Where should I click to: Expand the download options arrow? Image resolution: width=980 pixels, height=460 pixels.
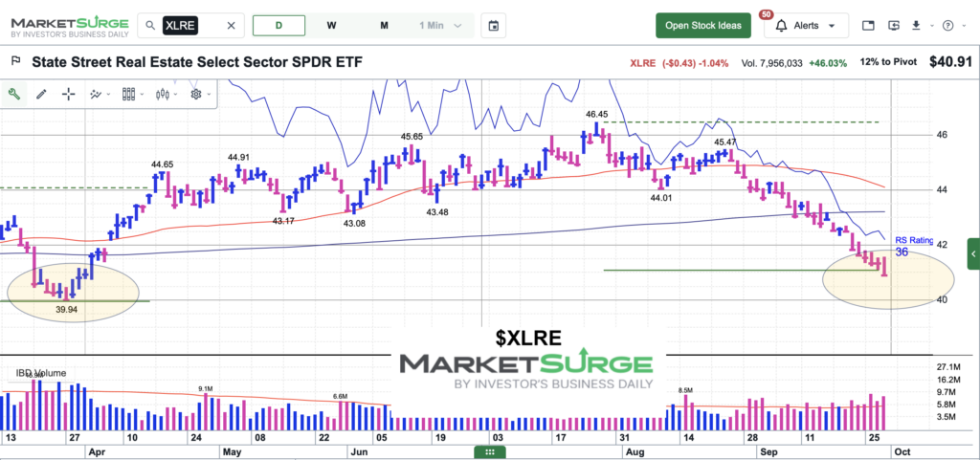pyautogui.click(x=931, y=26)
